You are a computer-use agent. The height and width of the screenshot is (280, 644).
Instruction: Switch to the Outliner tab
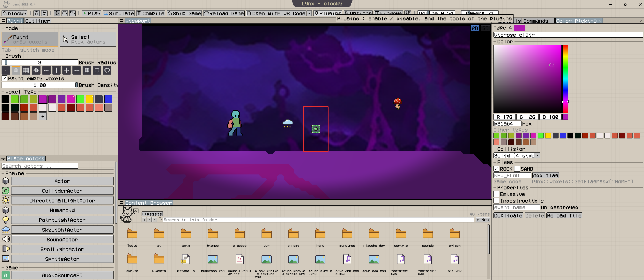point(38,21)
